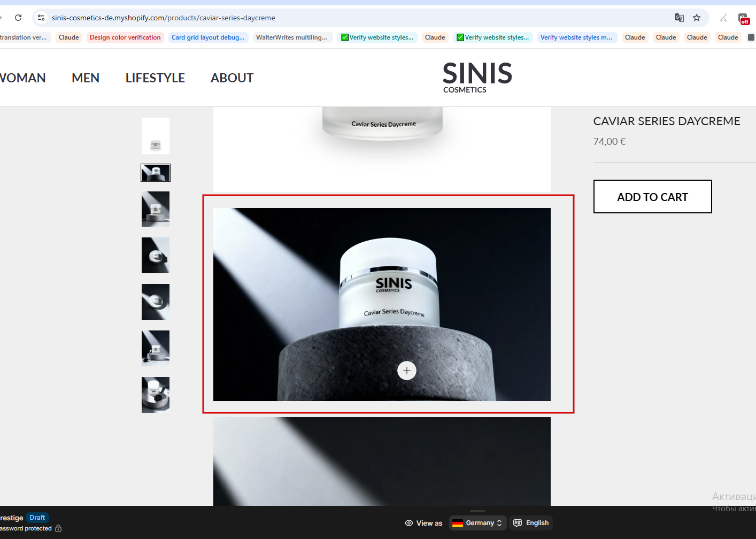Click the 74,00 € price
The width and height of the screenshot is (756, 539).
[610, 142]
